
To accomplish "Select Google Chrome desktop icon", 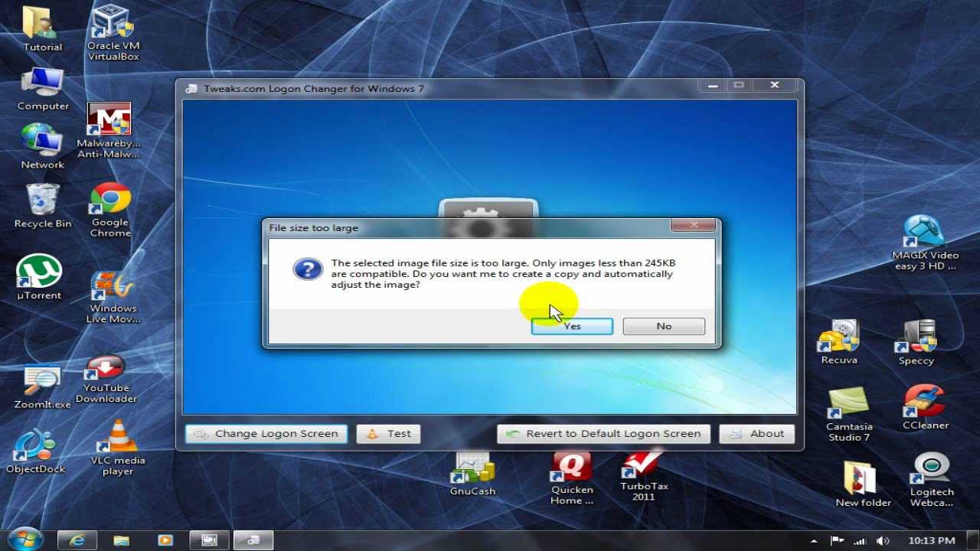I will [110, 210].
